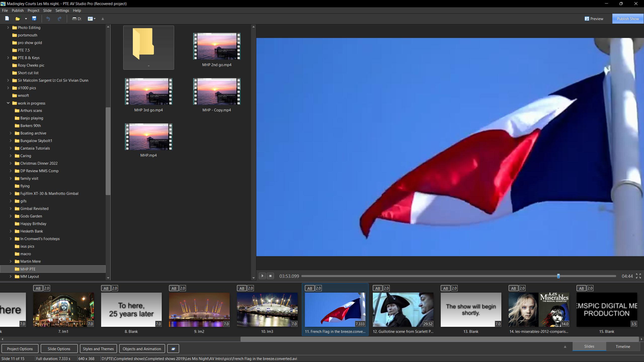This screenshot has height=362, width=644.
Task: Open the Help menu
Action: click(77, 10)
